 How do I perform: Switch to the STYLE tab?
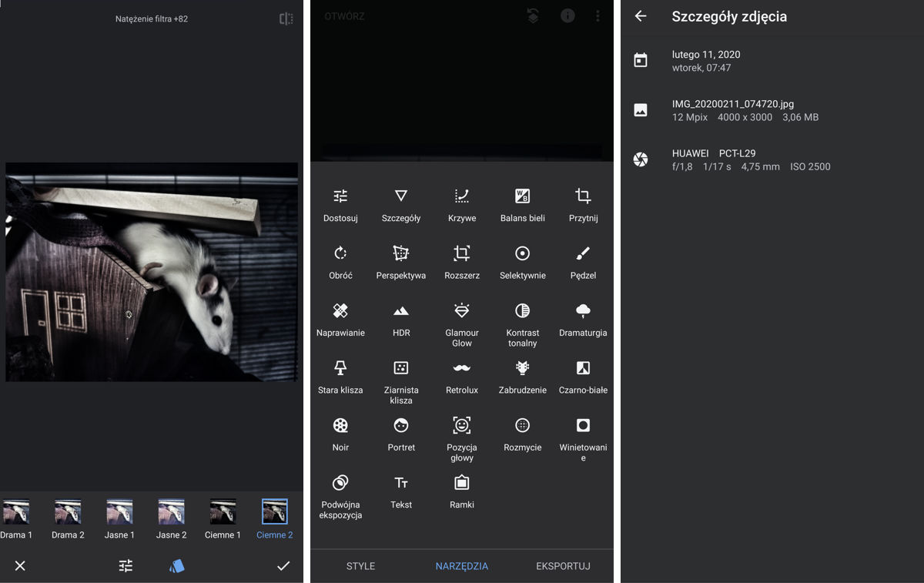point(360,566)
